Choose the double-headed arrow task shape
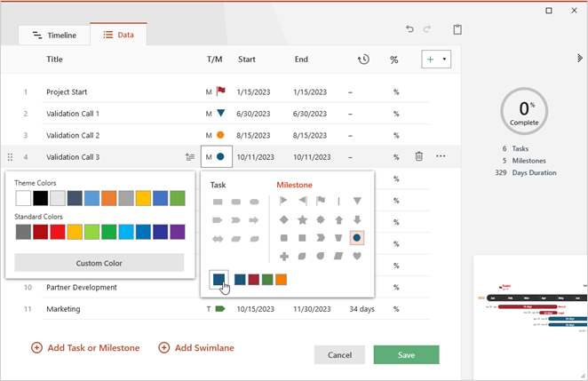588x381 pixels. click(x=218, y=239)
